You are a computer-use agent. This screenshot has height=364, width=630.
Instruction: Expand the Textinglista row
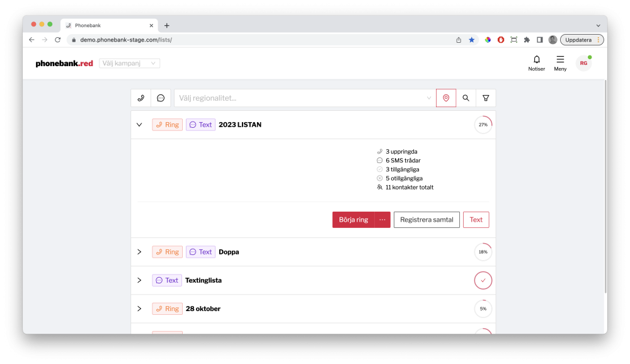click(139, 280)
